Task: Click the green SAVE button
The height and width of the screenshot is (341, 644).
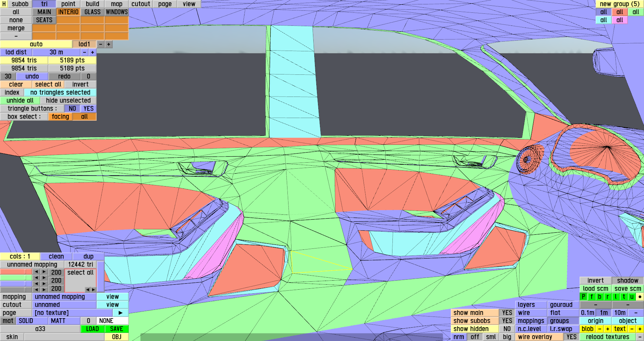Action: [117, 329]
